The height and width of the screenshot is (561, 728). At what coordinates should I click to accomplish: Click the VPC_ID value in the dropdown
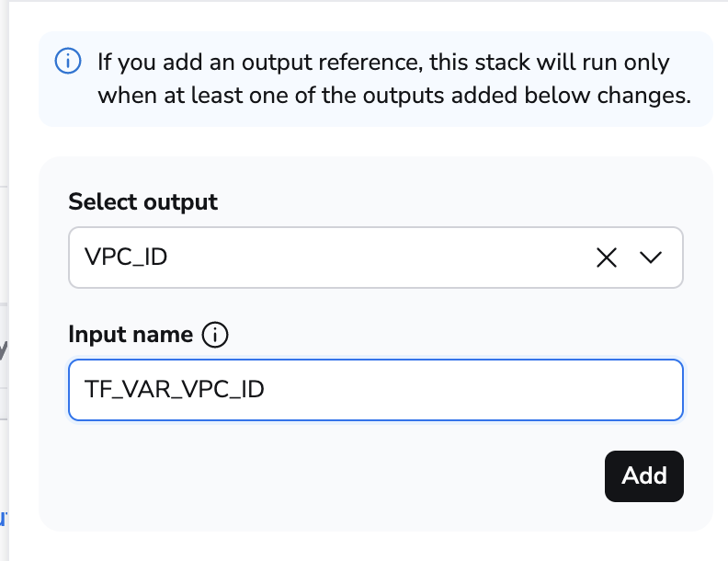(x=126, y=258)
